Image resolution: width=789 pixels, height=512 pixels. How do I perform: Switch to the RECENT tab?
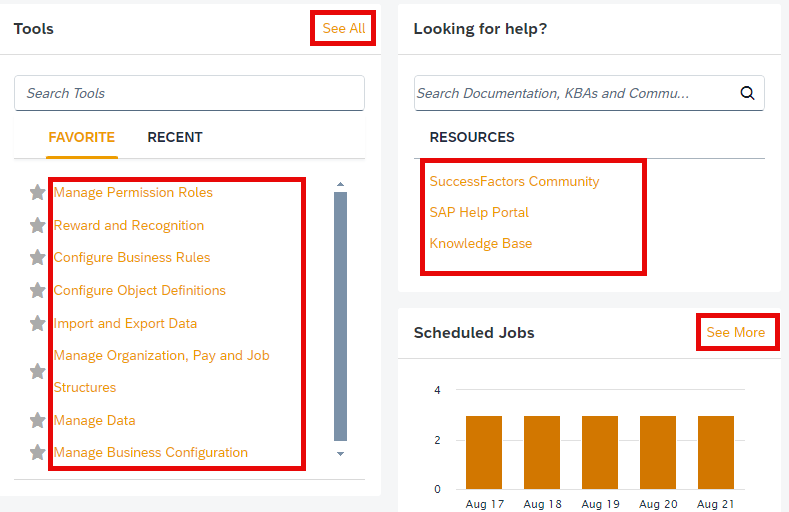(175, 137)
